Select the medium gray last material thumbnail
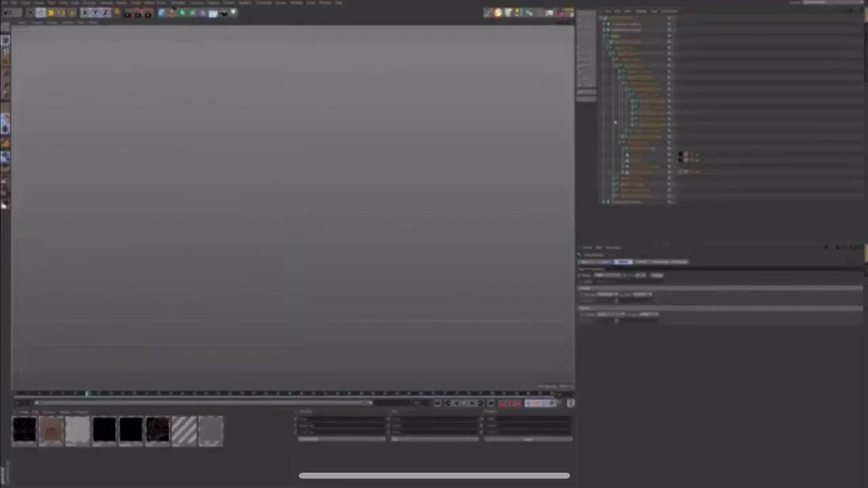This screenshot has height=488, width=868. coord(210,431)
